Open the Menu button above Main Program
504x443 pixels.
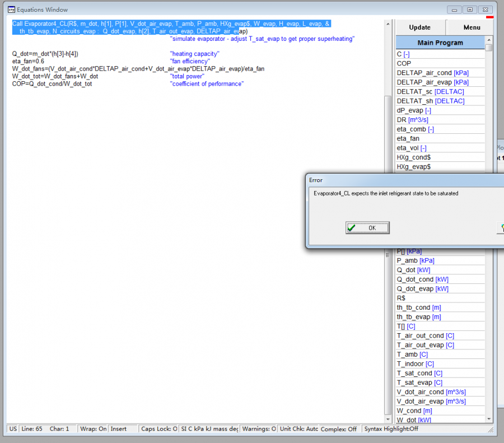[471, 27]
